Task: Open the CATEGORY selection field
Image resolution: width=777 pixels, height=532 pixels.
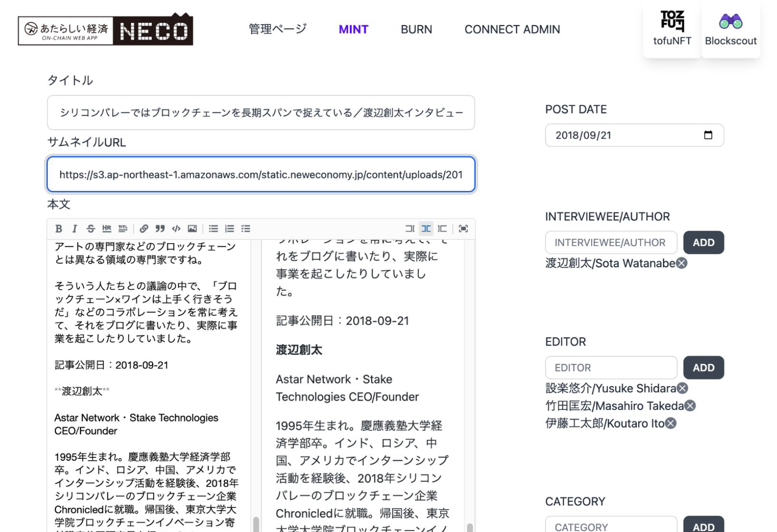Action: tap(611, 525)
